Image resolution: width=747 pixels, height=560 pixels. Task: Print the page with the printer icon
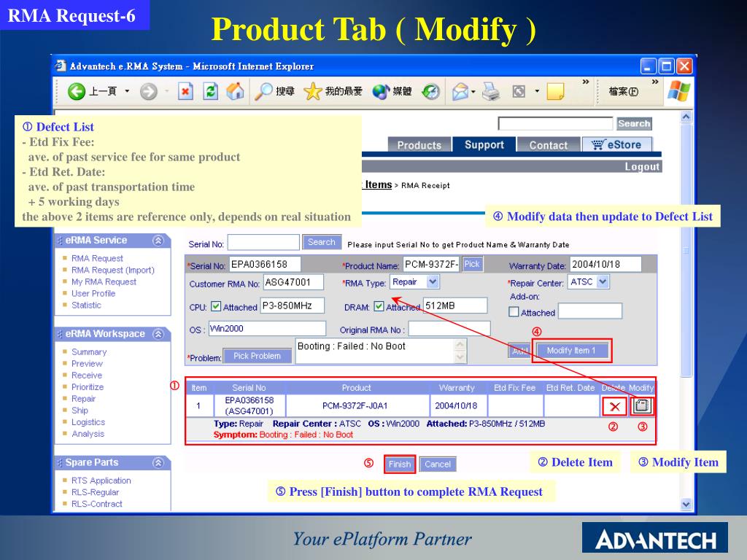pos(491,91)
